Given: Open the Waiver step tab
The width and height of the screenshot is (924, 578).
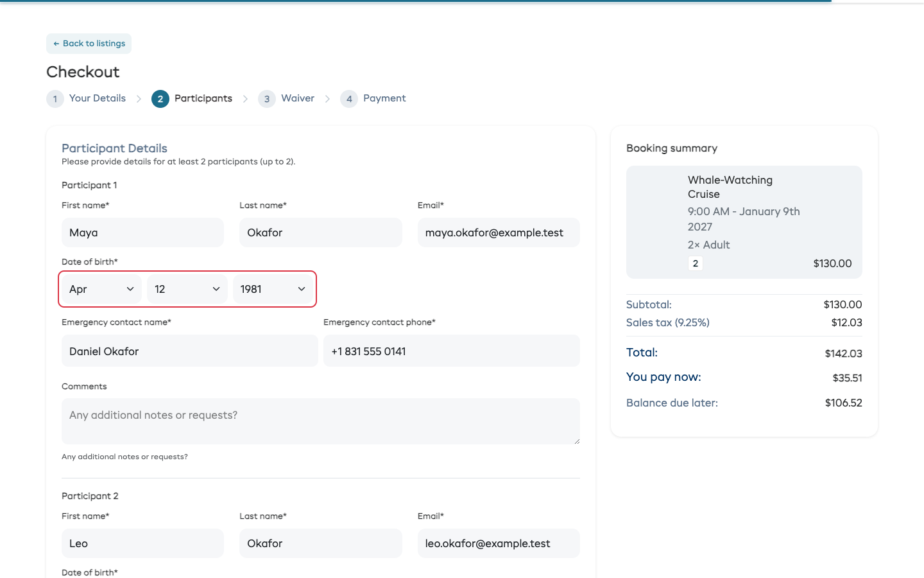Looking at the screenshot, I should point(298,98).
